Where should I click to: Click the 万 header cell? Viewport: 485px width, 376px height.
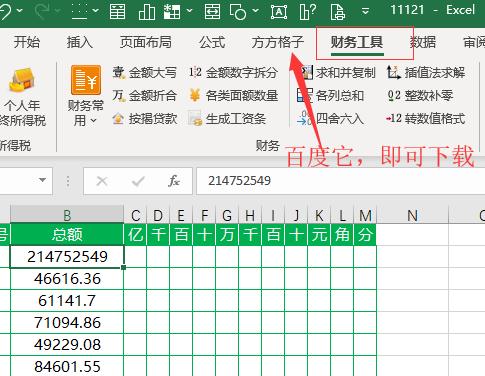[x=227, y=234]
